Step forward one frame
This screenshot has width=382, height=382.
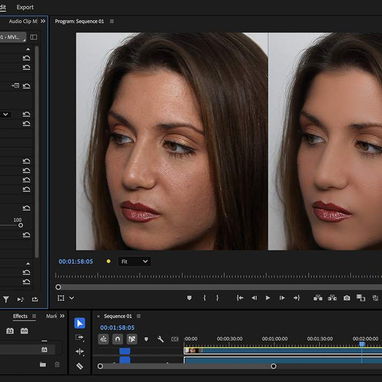click(x=282, y=298)
